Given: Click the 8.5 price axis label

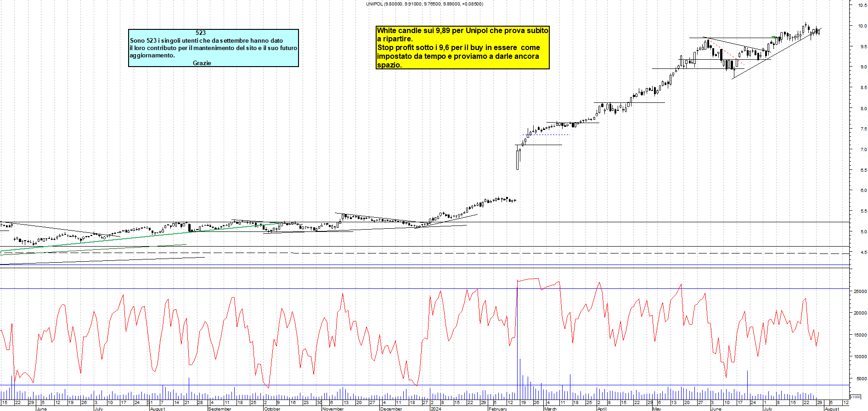Looking at the screenshot, I should (x=863, y=87).
